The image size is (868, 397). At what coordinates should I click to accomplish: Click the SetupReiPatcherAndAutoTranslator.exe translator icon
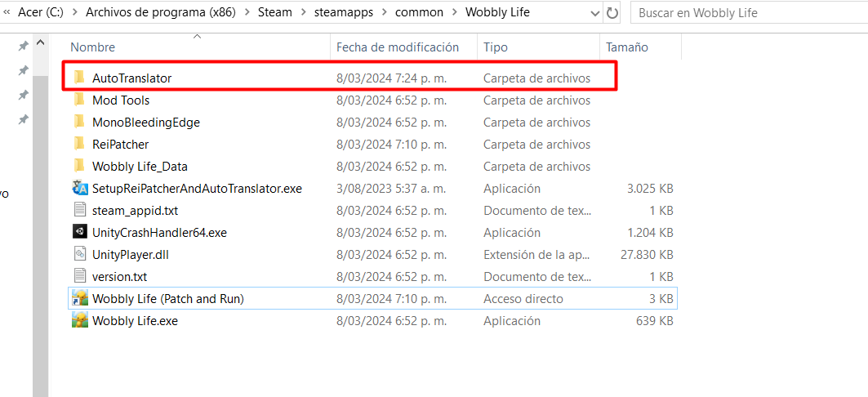coord(80,188)
